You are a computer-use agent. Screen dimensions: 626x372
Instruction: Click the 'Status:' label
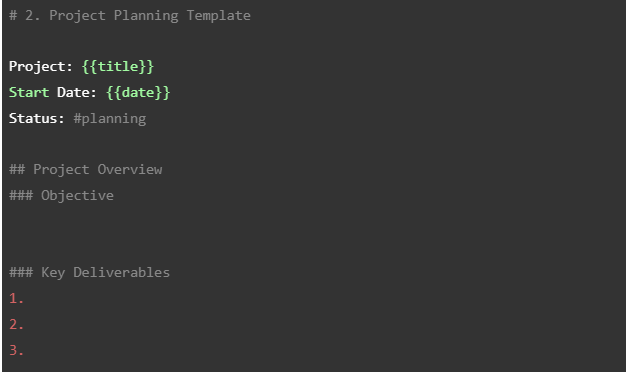[36, 118]
